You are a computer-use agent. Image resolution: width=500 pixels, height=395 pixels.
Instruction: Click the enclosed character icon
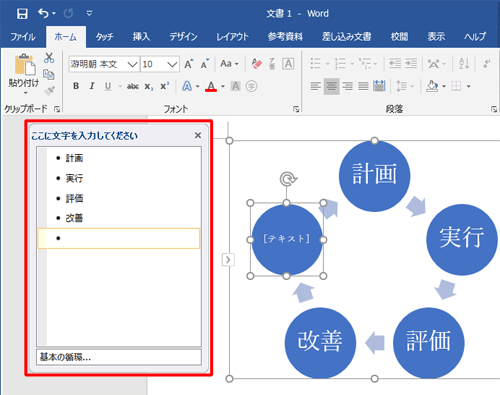pyautogui.click(x=251, y=86)
